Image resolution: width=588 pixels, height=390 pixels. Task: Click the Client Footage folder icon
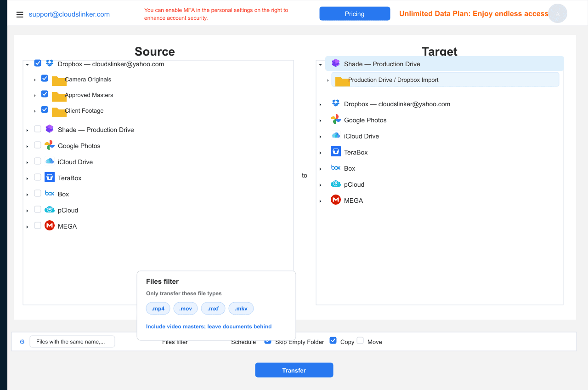click(x=59, y=113)
